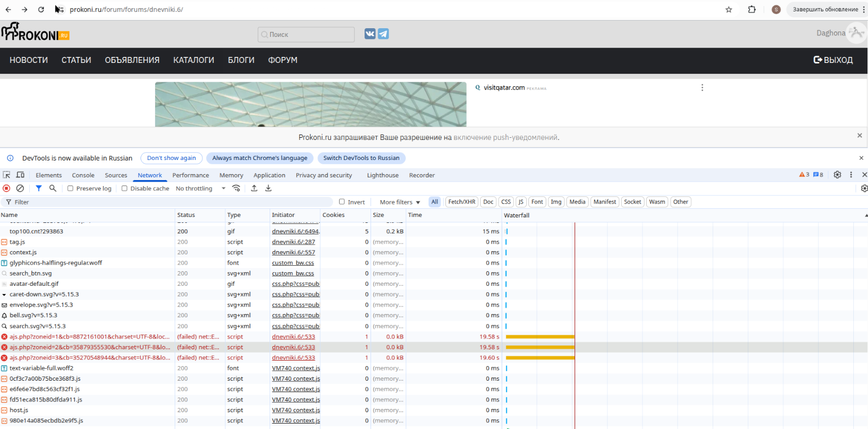Enable the Preserve log checkbox
This screenshot has width=868, height=429.
click(71, 189)
